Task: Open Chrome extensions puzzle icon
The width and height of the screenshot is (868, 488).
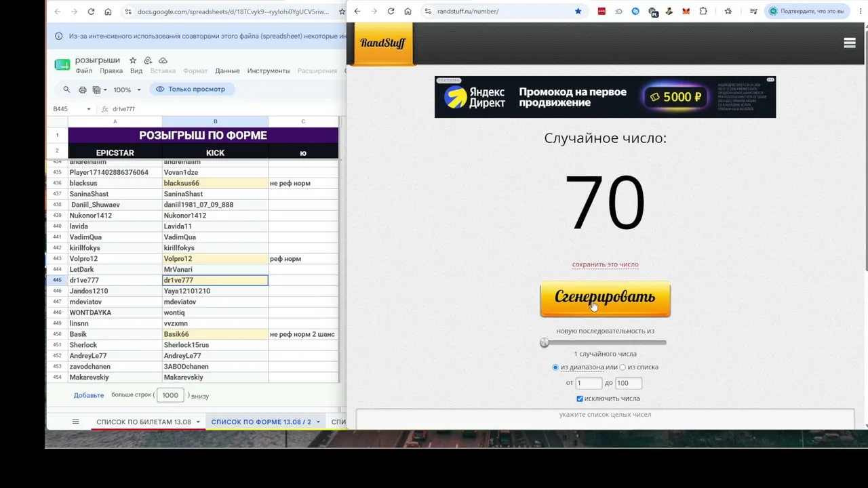Action: 703,12
